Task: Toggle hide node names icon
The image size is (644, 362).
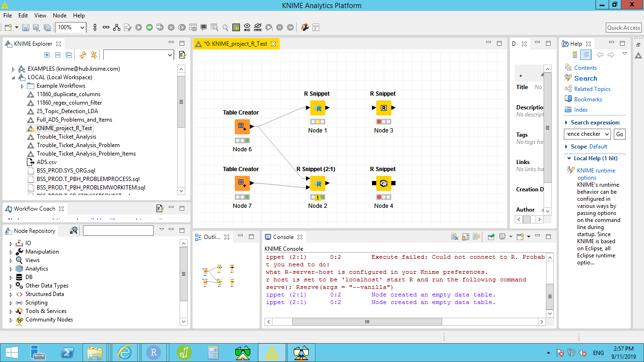Action: point(258,27)
